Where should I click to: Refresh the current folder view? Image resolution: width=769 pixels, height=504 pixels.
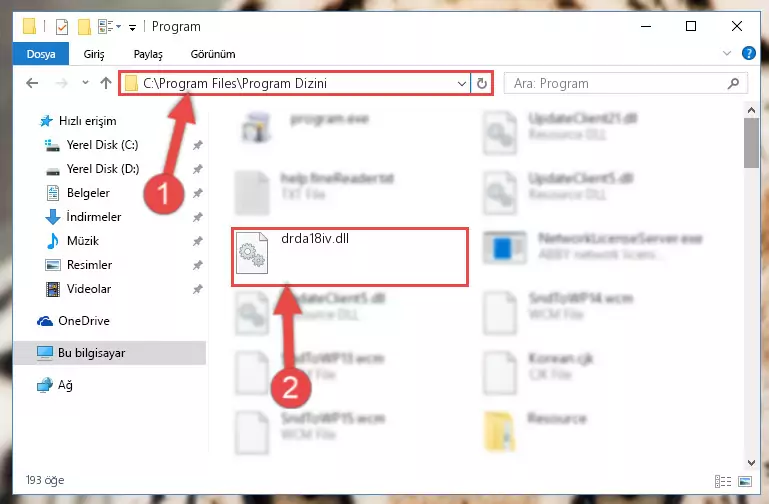(x=482, y=83)
